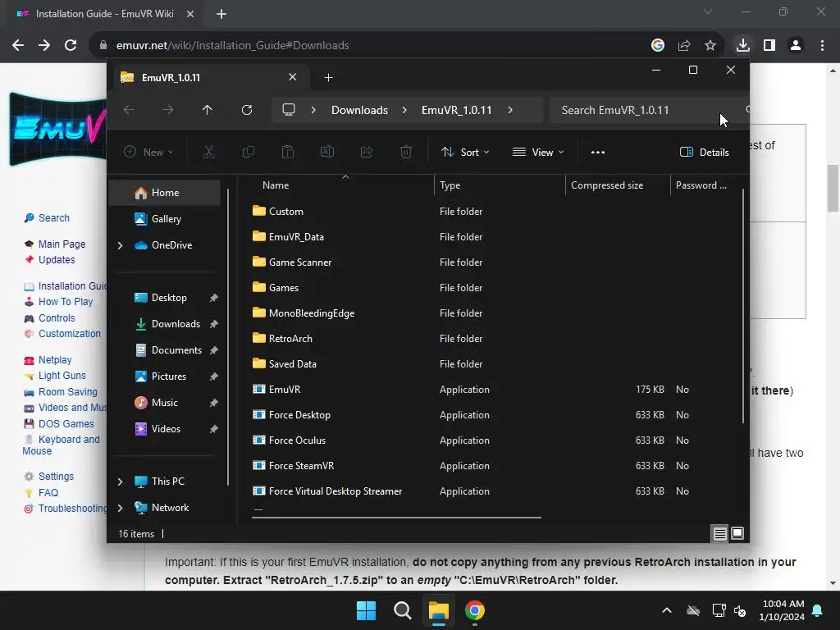840x630 pixels.
Task: Sort by the Compressed size column header
Action: pos(607,185)
